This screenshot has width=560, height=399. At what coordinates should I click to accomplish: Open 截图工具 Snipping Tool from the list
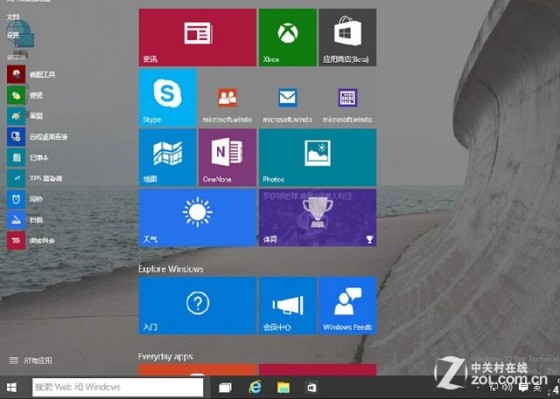[x=31, y=74]
